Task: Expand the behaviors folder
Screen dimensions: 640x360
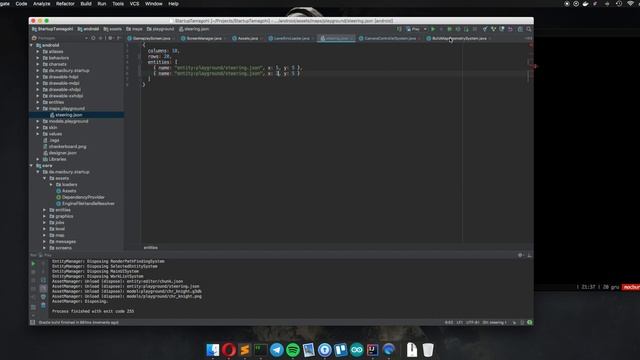Action: (38, 58)
